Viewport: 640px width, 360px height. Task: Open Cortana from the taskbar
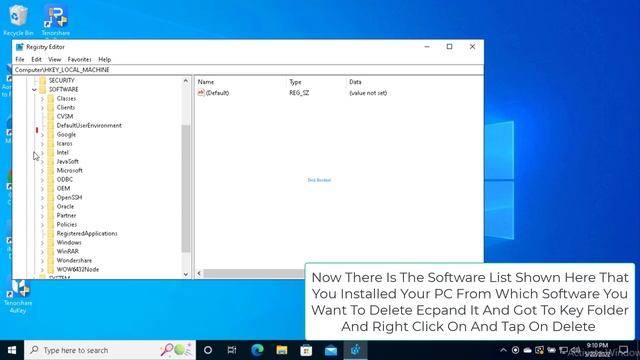(x=208, y=350)
